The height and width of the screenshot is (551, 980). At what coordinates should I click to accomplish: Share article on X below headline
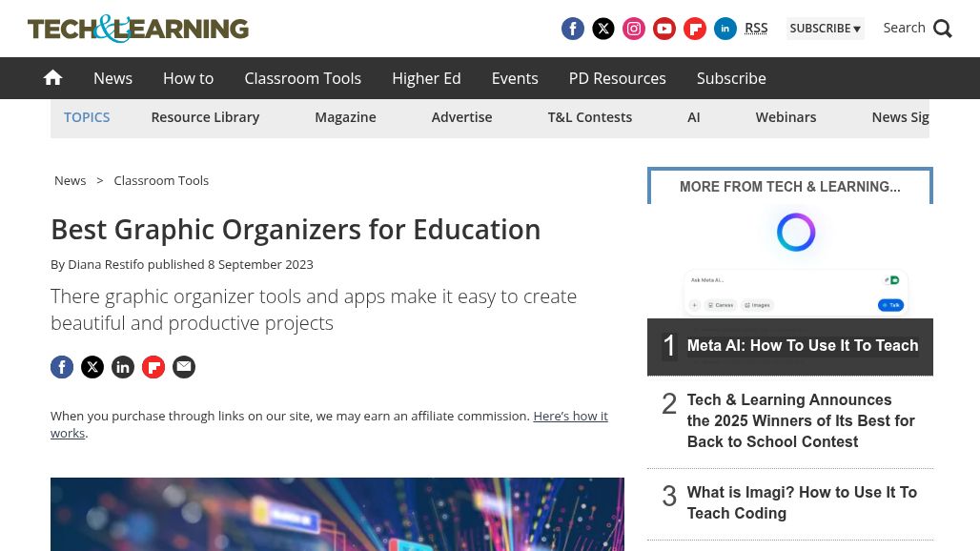tap(92, 367)
